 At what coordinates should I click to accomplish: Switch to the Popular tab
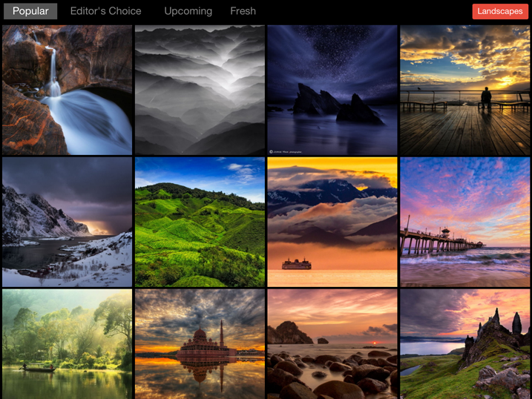point(30,11)
